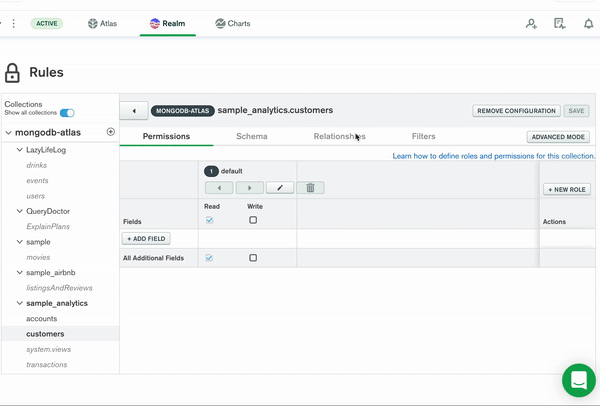Switch to the Filters tab

(x=424, y=137)
